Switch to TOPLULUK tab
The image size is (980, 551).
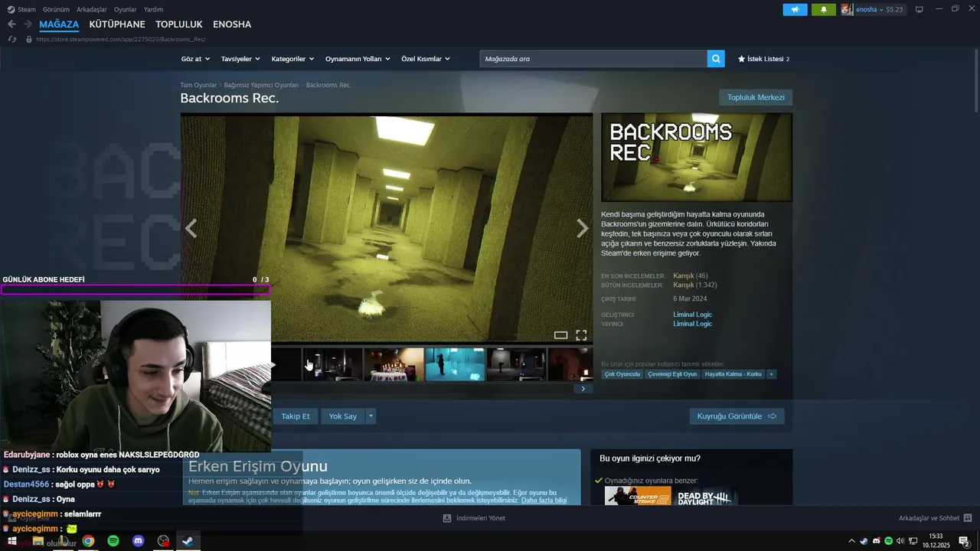[179, 24]
